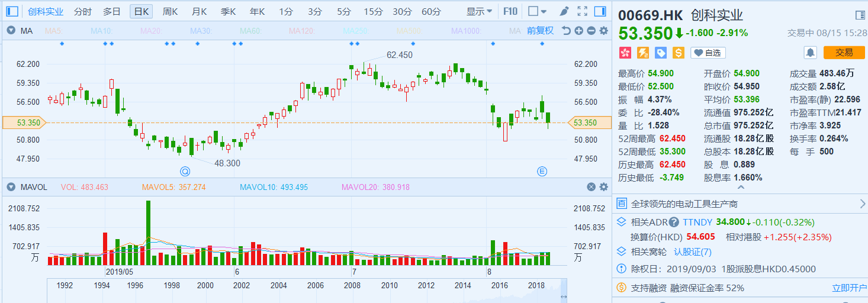
Task: Click 2008 on the year timeline
Action: point(352,285)
